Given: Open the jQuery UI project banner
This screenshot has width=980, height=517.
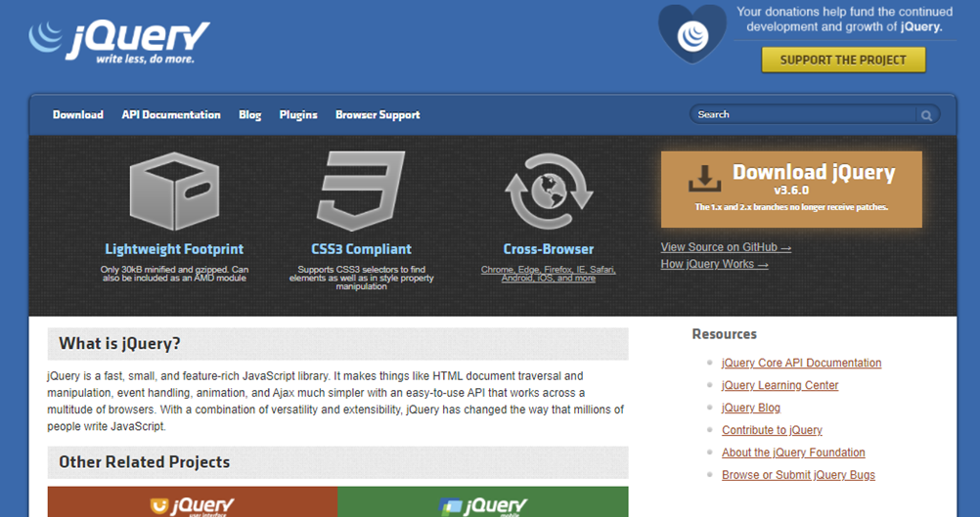Looking at the screenshot, I should (x=193, y=502).
